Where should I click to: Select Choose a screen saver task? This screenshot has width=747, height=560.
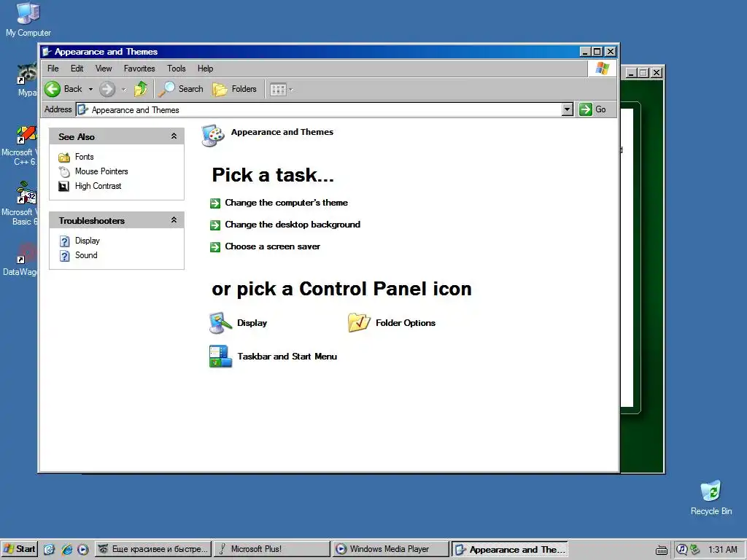click(273, 246)
